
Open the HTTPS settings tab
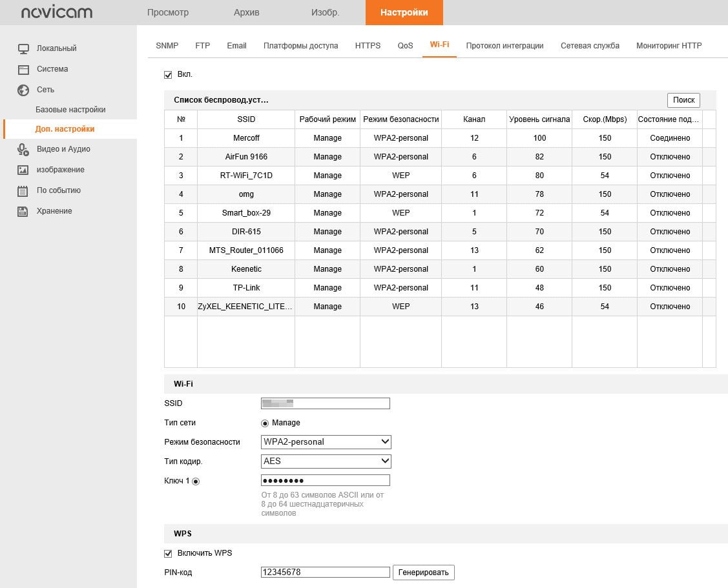(x=368, y=45)
